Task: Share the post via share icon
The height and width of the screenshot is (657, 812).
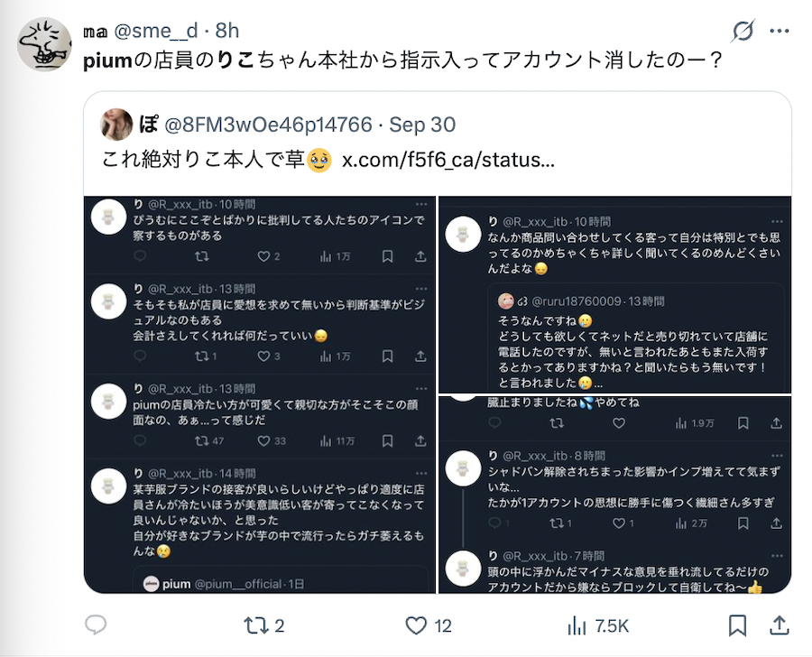Action: 780,625
